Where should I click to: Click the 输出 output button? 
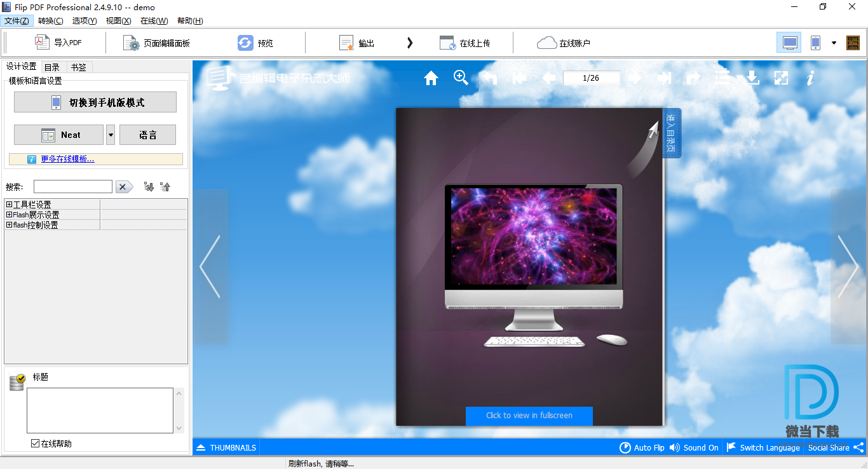356,43
